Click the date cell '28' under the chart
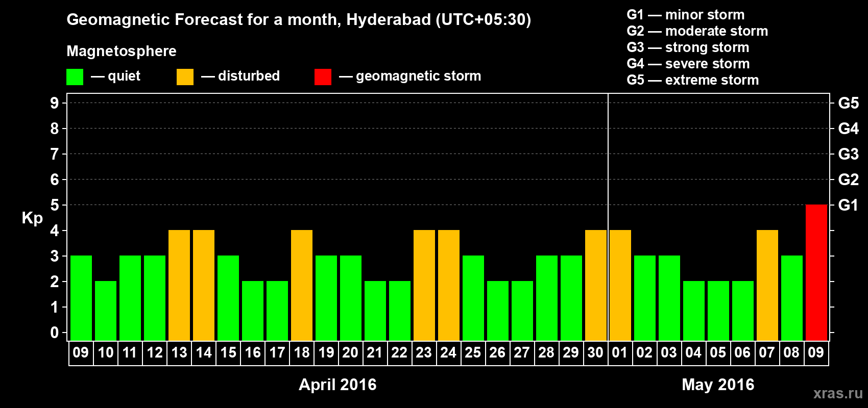 click(547, 353)
